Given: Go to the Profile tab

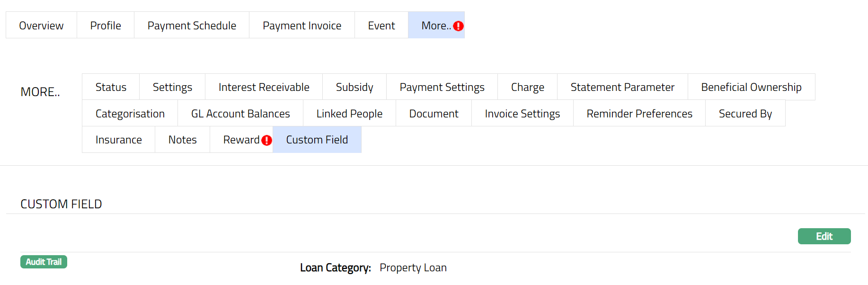Looking at the screenshot, I should coord(106,26).
